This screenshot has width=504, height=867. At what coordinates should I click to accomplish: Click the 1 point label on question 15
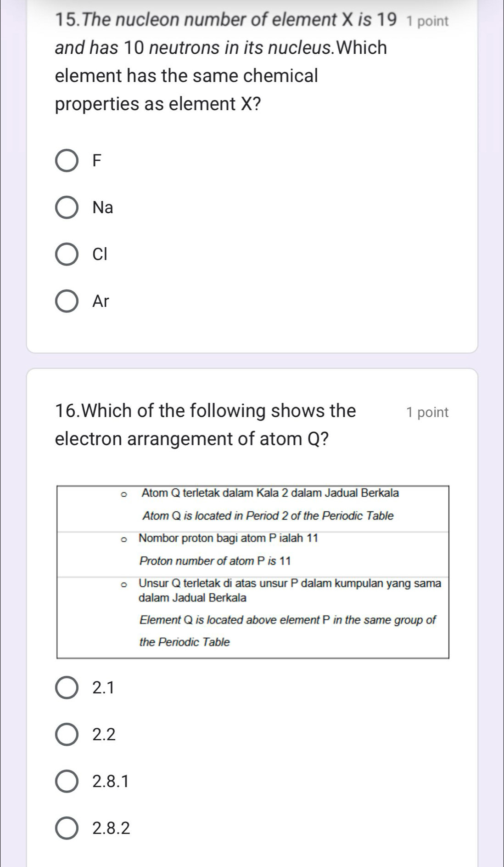(425, 19)
